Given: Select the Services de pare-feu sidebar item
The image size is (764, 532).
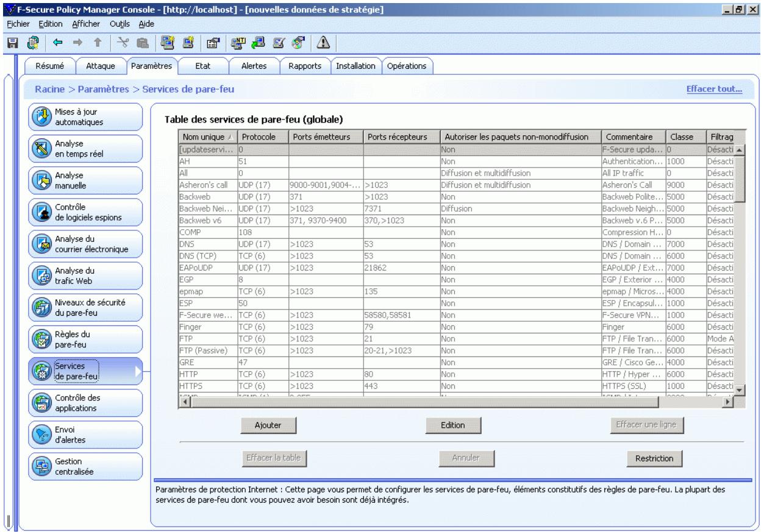Looking at the screenshot, I should pos(85,371).
